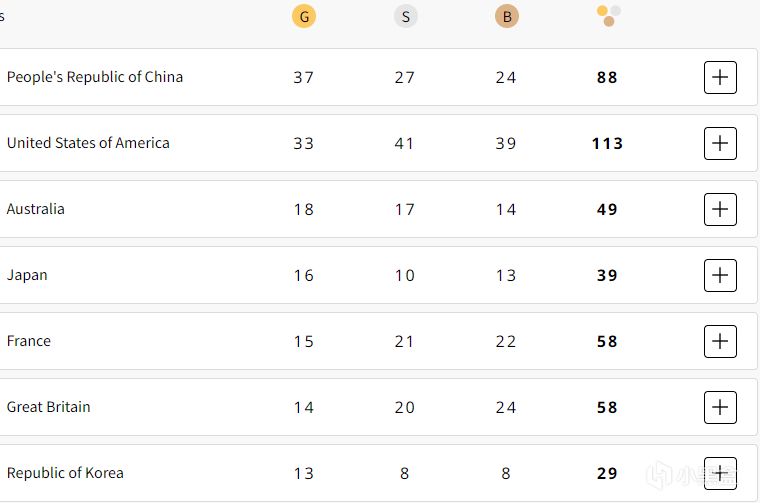Expand the People's Republic of China row
The height and width of the screenshot is (503, 760).
[720, 77]
